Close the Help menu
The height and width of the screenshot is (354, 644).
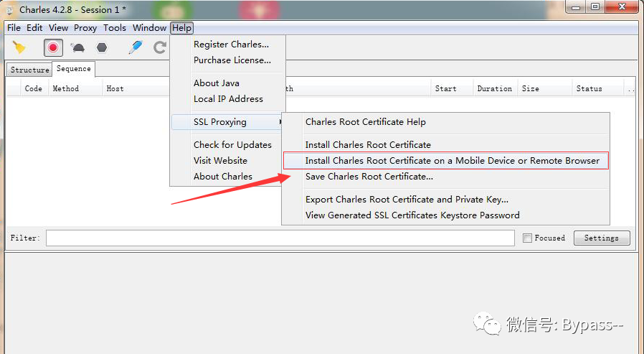click(182, 28)
